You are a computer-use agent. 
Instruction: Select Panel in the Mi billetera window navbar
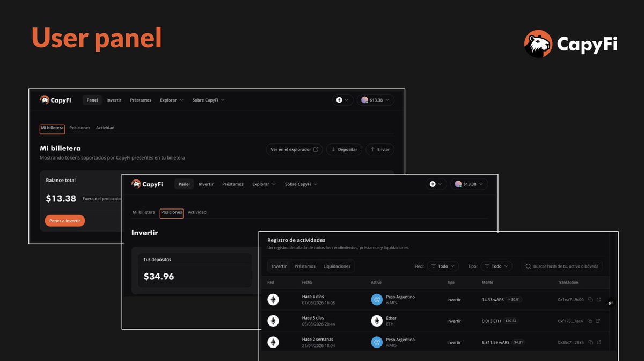(92, 100)
